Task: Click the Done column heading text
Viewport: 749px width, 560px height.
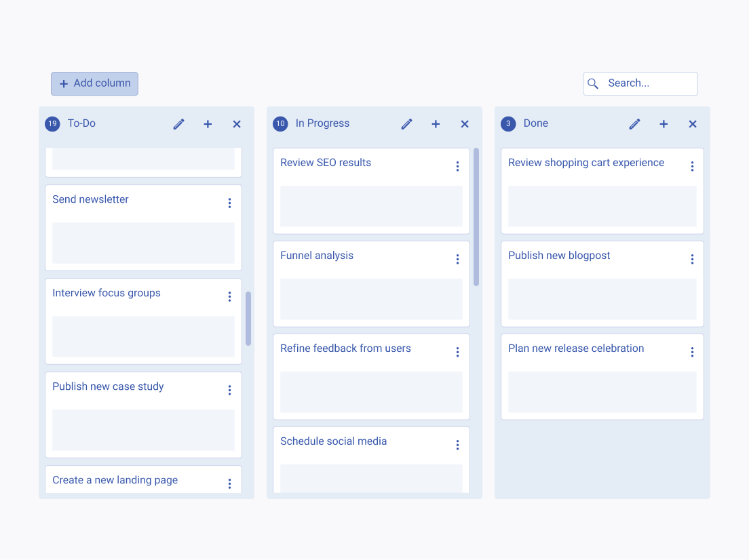Action: click(536, 123)
